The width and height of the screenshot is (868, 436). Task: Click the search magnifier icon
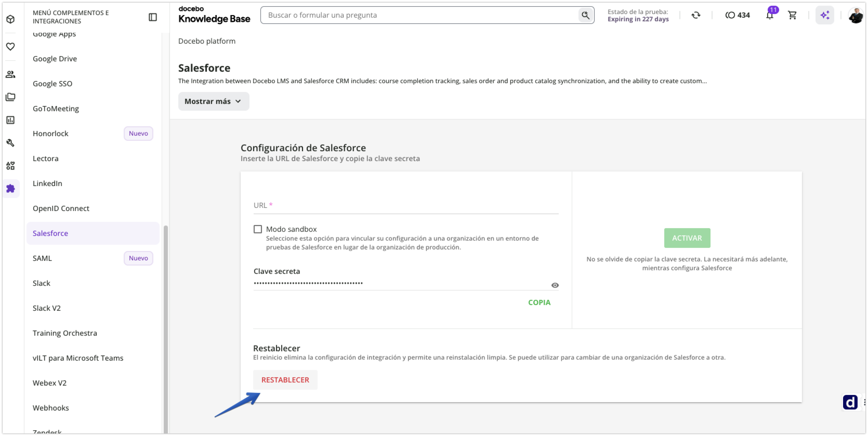pyautogui.click(x=585, y=15)
